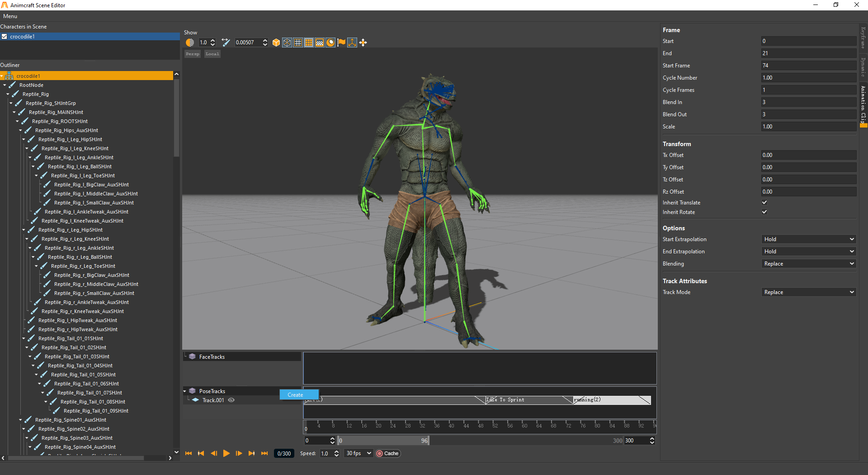Jump to the last frame
The width and height of the screenshot is (868, 475).
click(264, 453)
